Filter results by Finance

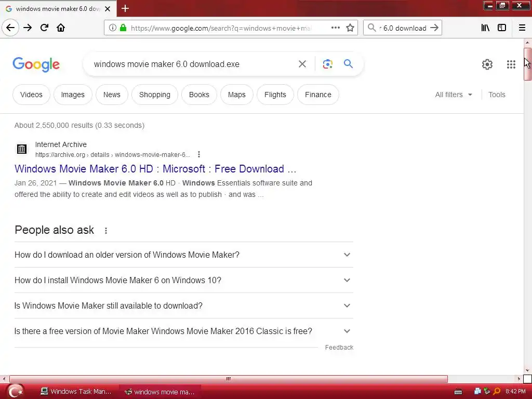[x=318, y=95]
